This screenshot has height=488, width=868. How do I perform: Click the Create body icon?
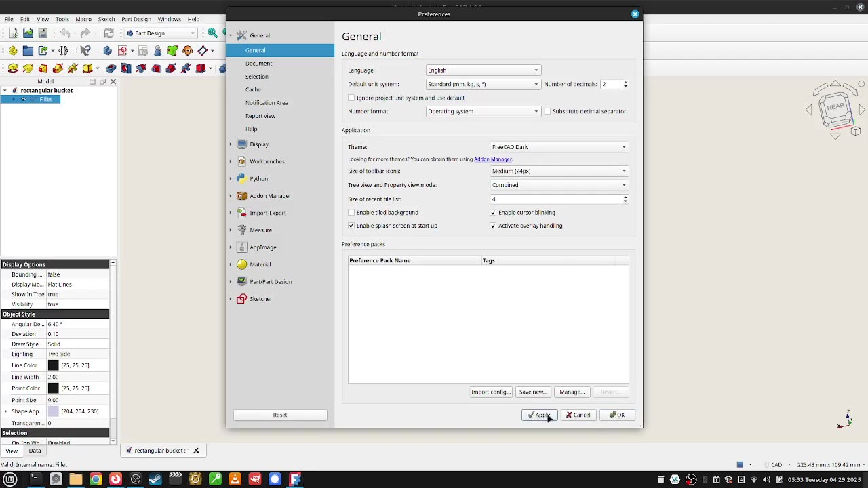tap(107, 51)
